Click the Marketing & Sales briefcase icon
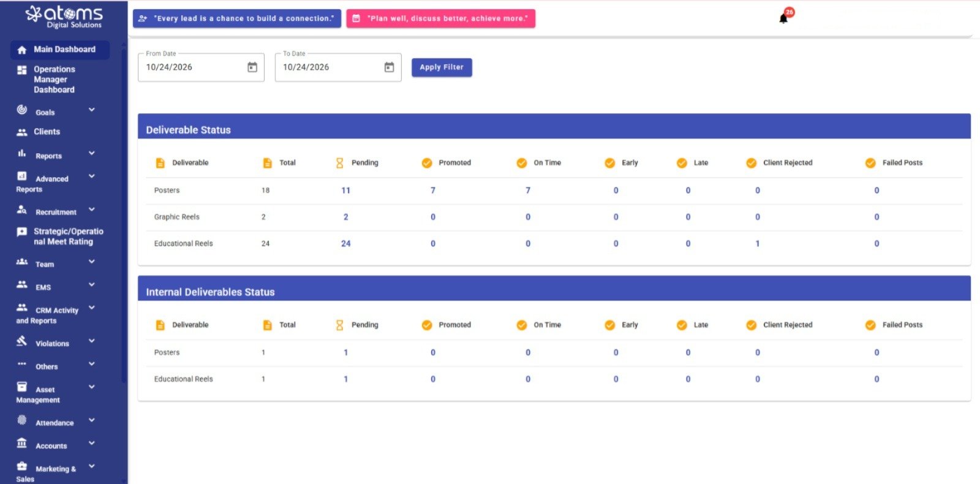This screenshot has height=484, width=980. (22, 466)
